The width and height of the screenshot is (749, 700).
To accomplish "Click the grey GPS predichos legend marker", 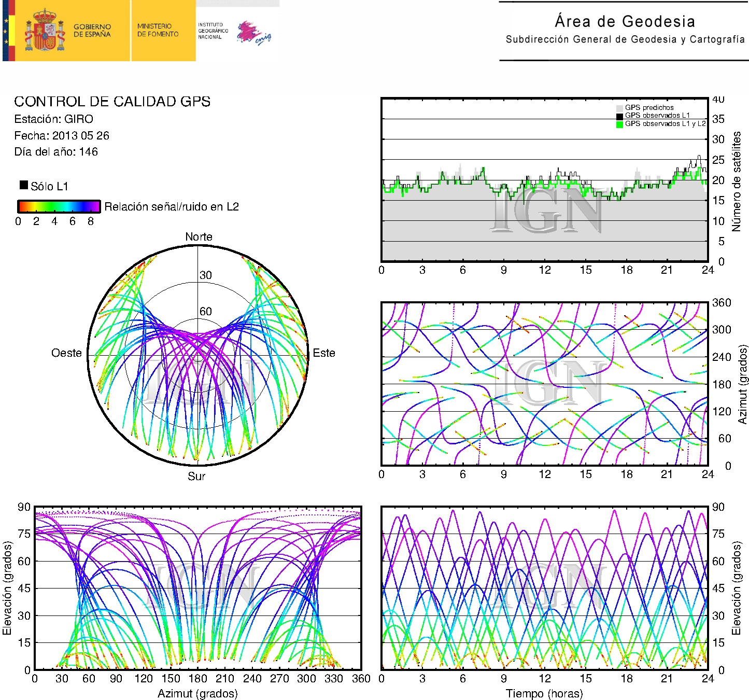I will point(619,108).
